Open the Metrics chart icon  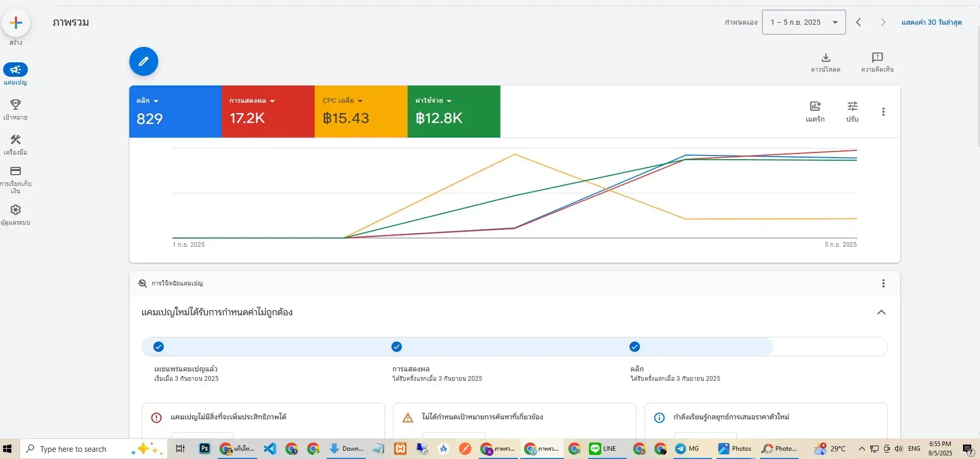coord(815,107)
